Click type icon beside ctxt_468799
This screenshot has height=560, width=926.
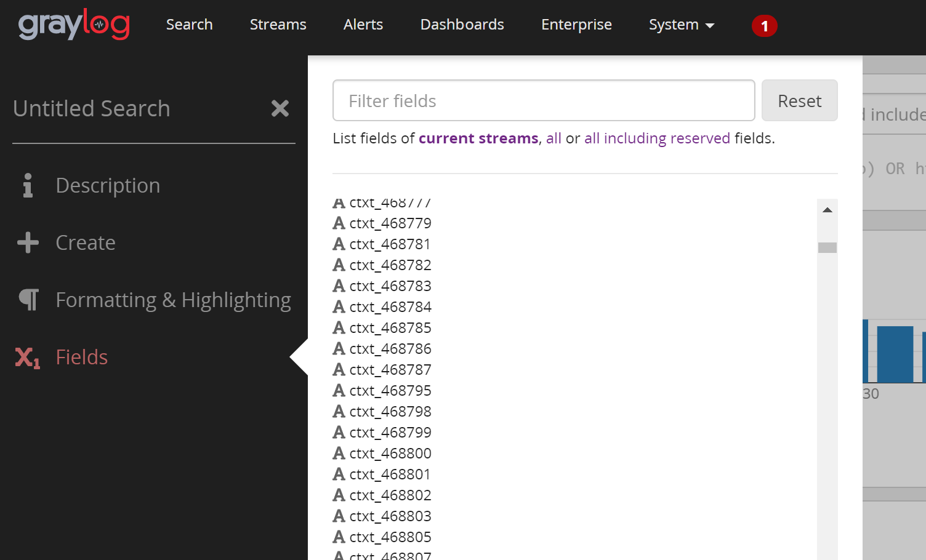339,433
